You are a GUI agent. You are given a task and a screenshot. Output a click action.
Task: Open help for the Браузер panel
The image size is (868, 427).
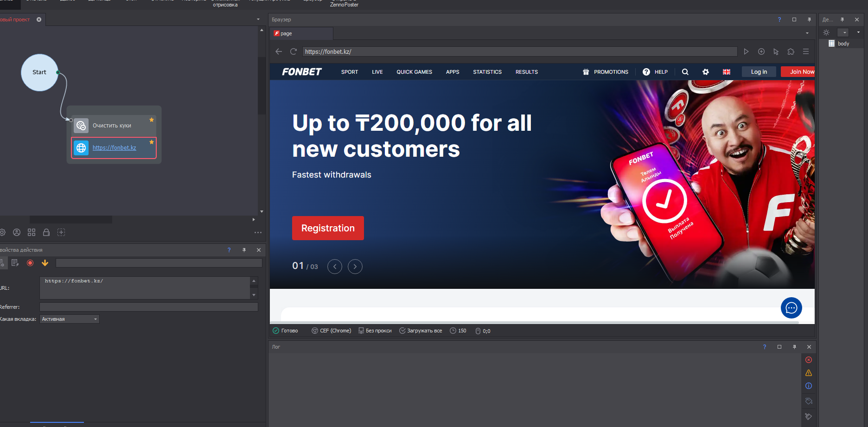[779, 19]
